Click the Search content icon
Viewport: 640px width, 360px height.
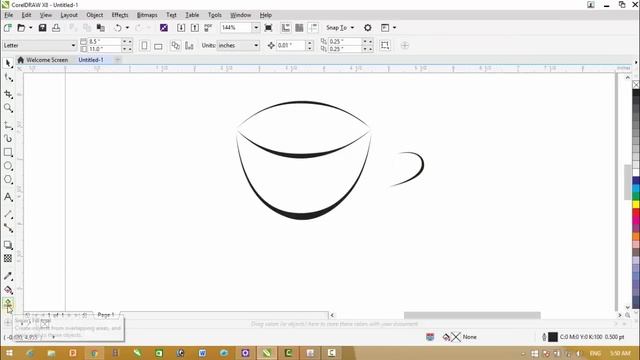[x=164, y=28]
